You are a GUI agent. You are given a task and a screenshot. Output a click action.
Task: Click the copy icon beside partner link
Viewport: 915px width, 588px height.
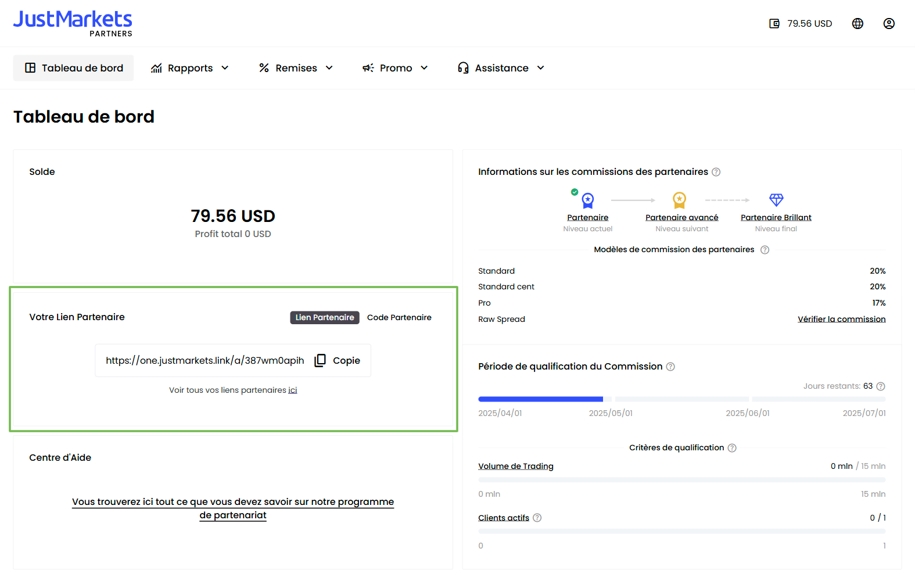coord(320,361)
